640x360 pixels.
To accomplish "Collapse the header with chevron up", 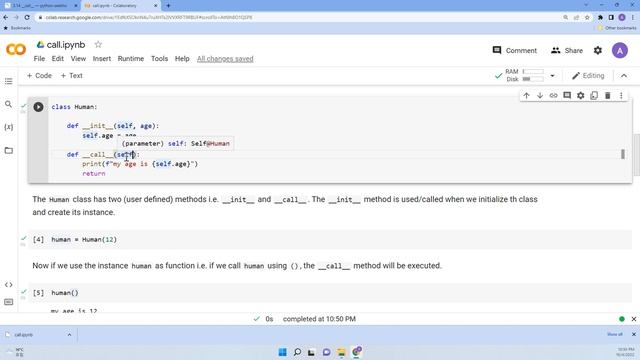I will (x=624, y=76).
